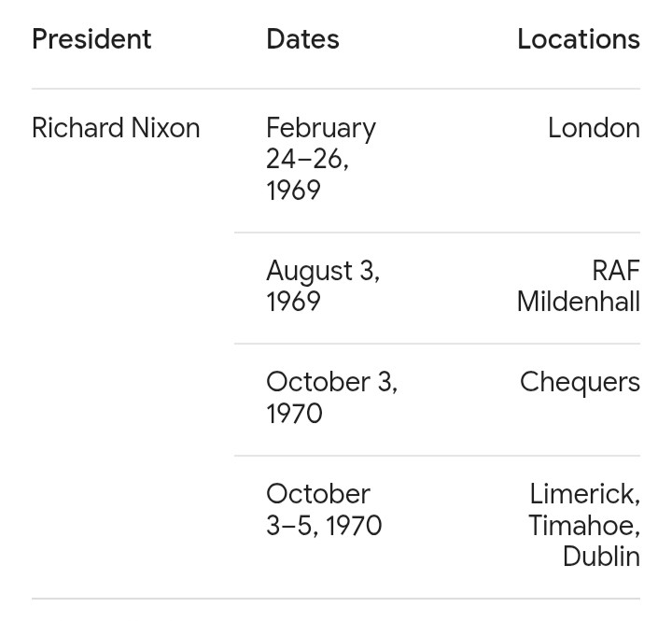Select the Richard Nixon cell

(116, 128)
